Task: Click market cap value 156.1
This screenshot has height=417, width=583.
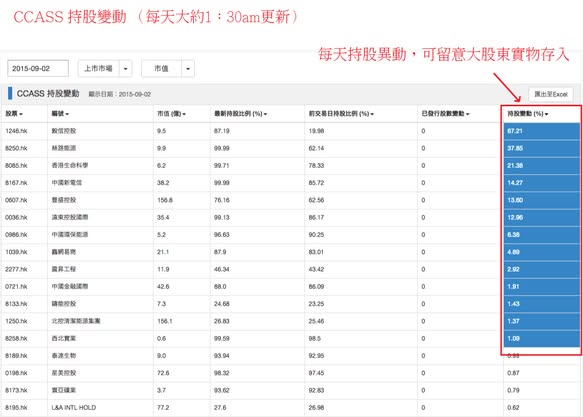Action: 165,321
